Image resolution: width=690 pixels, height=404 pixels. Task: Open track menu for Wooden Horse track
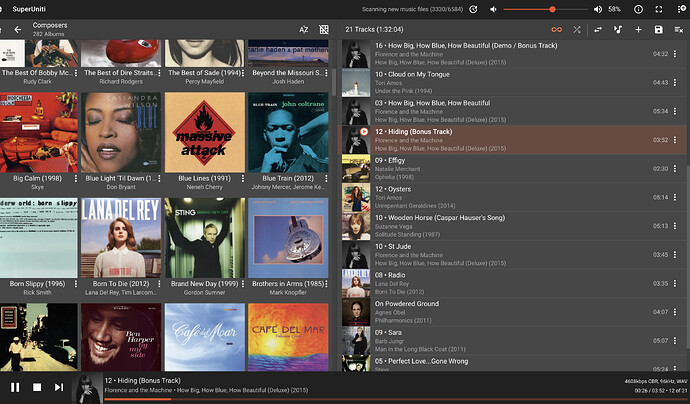(675, 226)
